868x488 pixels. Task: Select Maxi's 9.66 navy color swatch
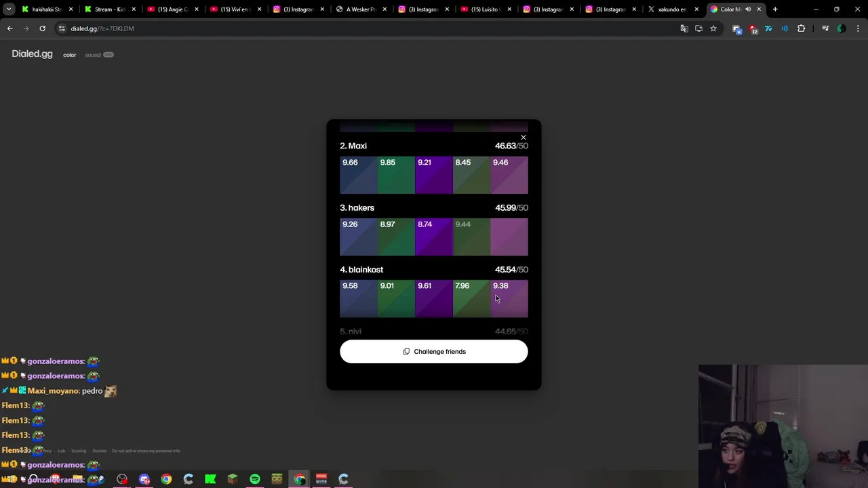(359, 175)
